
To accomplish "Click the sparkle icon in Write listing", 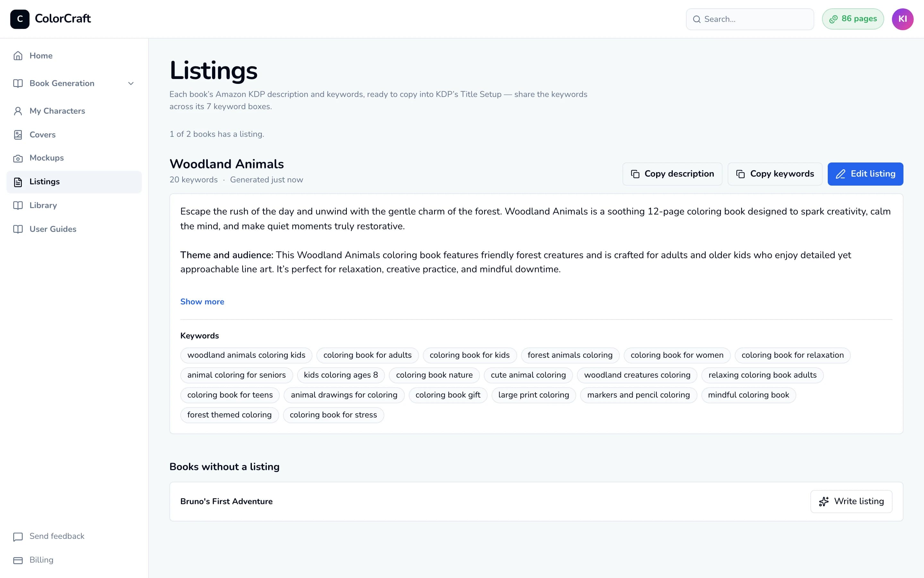I will coord(824,502).
